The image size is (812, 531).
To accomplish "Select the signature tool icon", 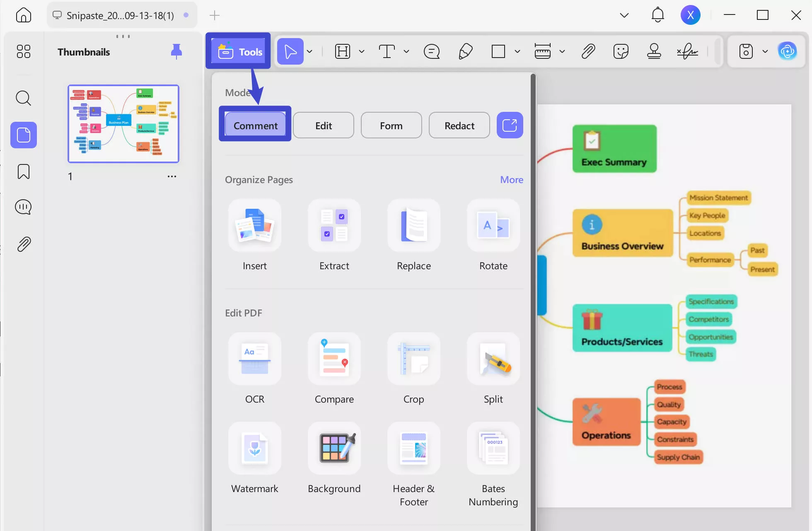I will click(x=687, y=51).
